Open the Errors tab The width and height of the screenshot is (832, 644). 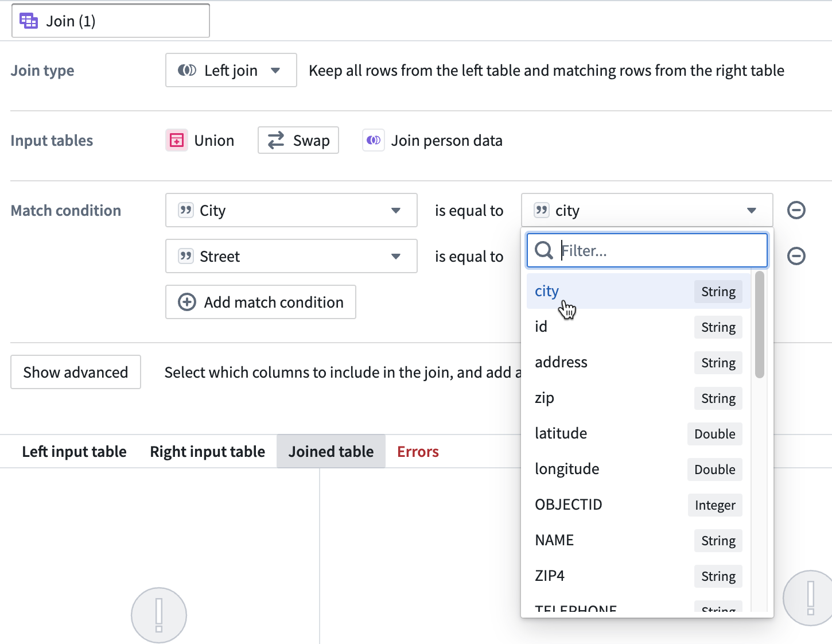(x=418, y=452)
